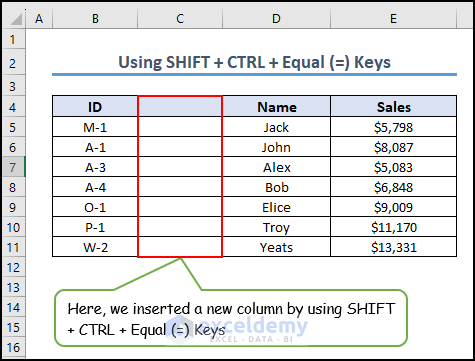Screen dimensions: 475x361
Task: Click the name cell 'Yeats'
Action: (x=276, y=247)
